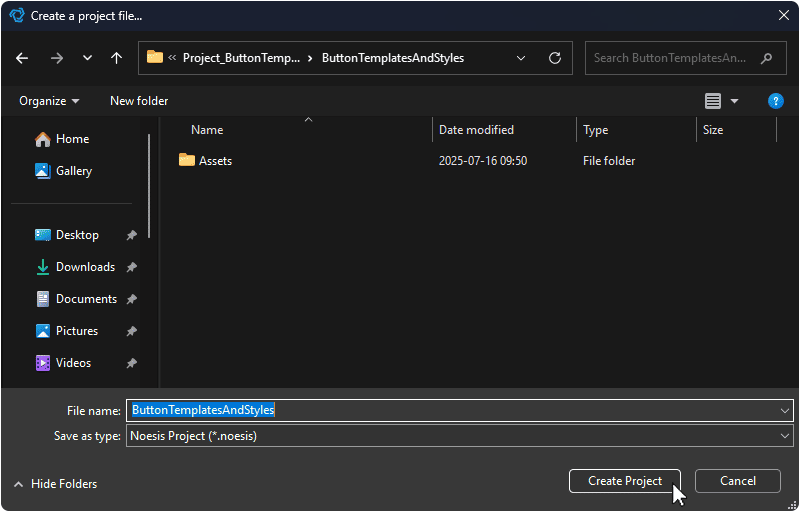Open Videos in the navigation pane

click(63, 363)
